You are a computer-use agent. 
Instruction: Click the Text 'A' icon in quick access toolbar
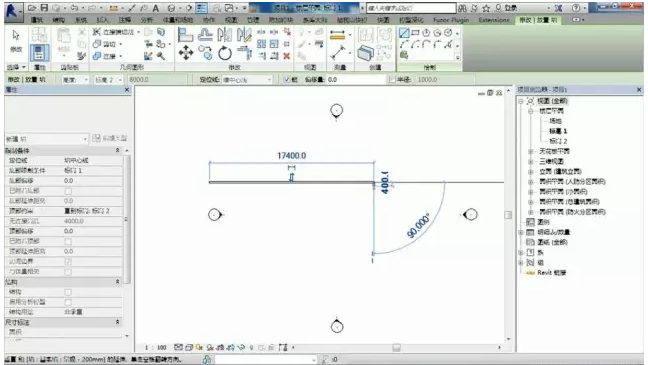point(155,8)
